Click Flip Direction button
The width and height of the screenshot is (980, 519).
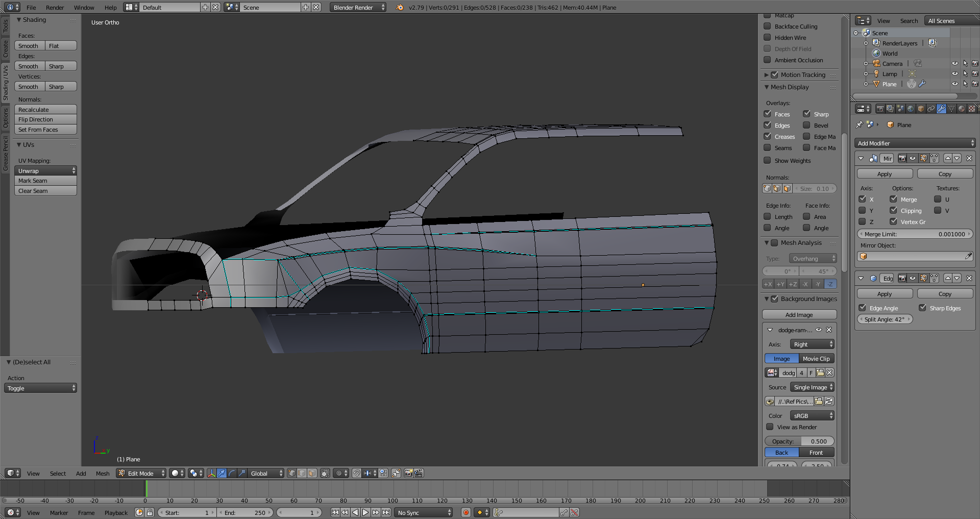pyautogui.click(x=45, y=119)
